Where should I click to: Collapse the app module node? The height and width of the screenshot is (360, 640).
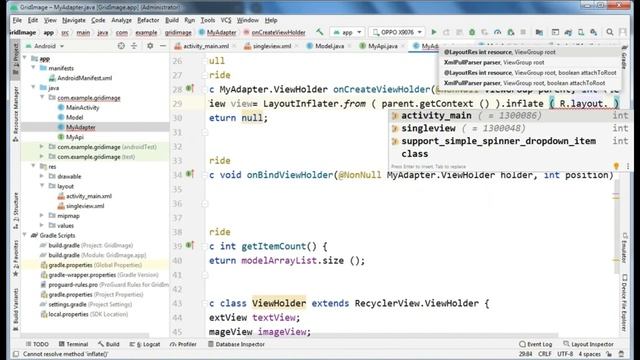point(25,58)
